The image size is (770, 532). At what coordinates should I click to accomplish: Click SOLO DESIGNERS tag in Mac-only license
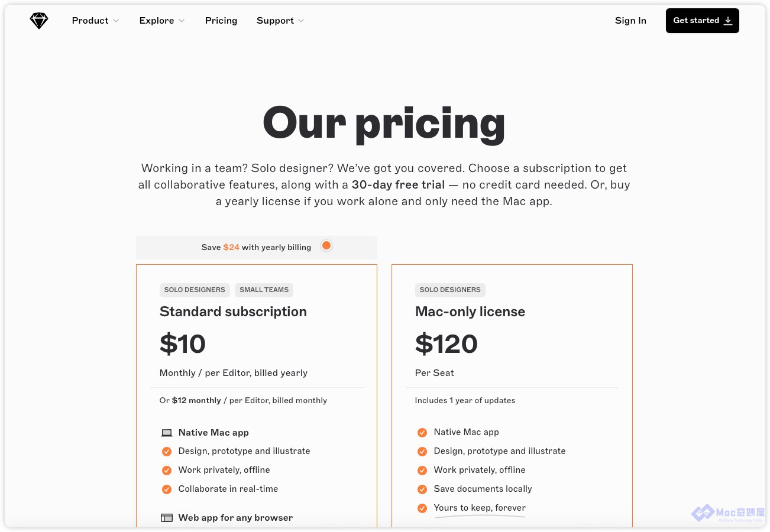point(450,290)
